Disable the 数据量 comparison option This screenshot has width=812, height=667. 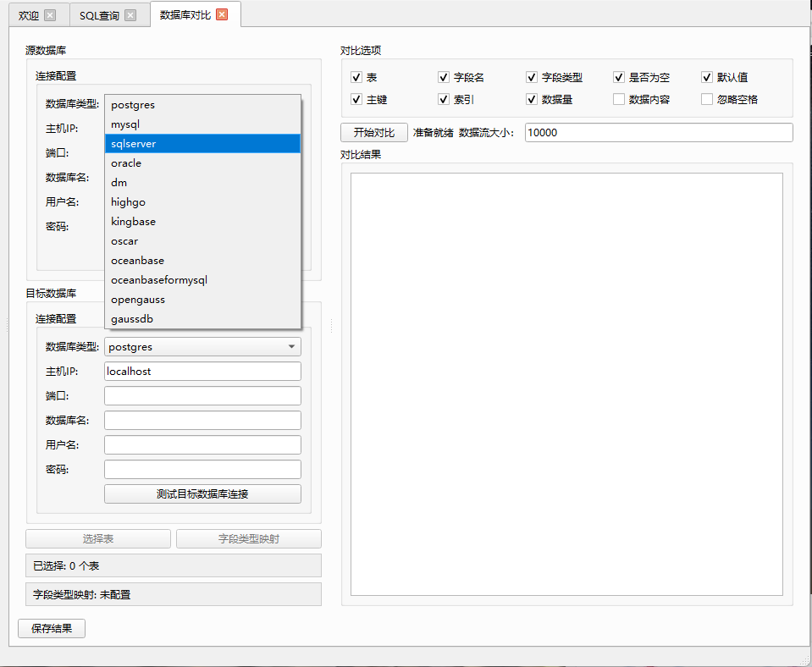[x=532, y=99]
